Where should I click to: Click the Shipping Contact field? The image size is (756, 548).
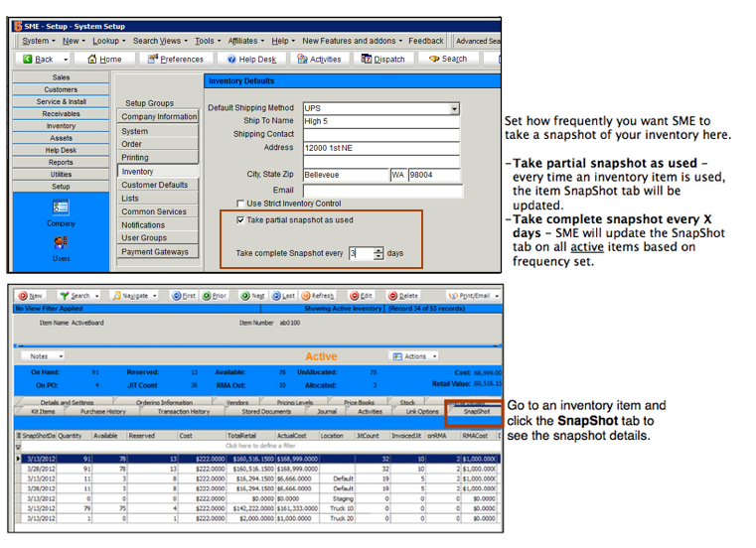(x=380, y=134)
